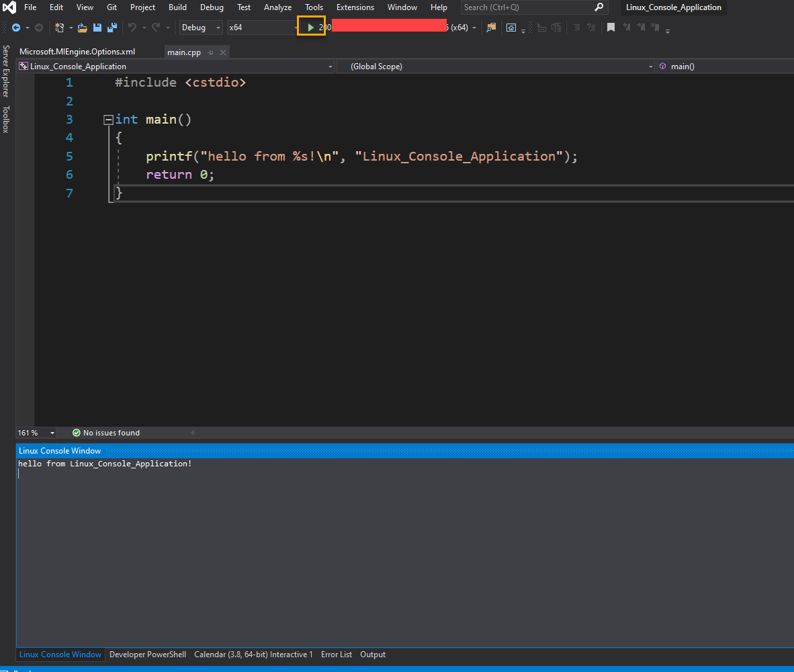Open the File menu
The image size is (794, 672).
click(30, 7)
